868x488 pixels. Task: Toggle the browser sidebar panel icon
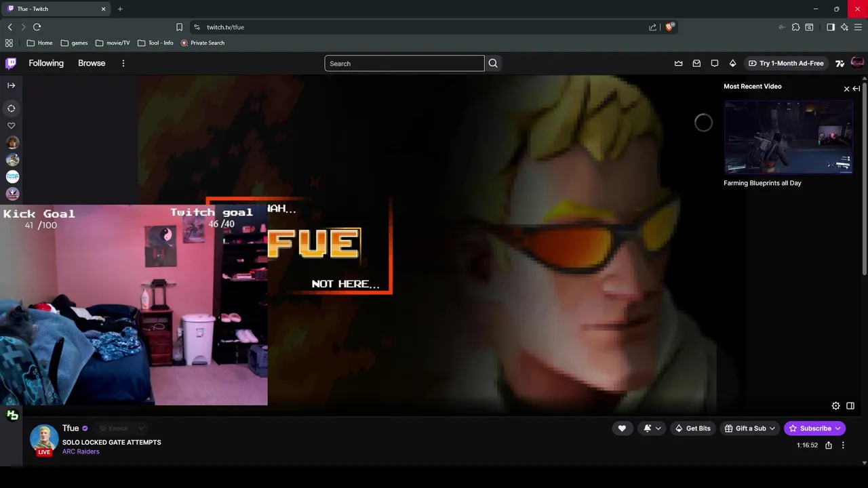click(x=830, y=27)
